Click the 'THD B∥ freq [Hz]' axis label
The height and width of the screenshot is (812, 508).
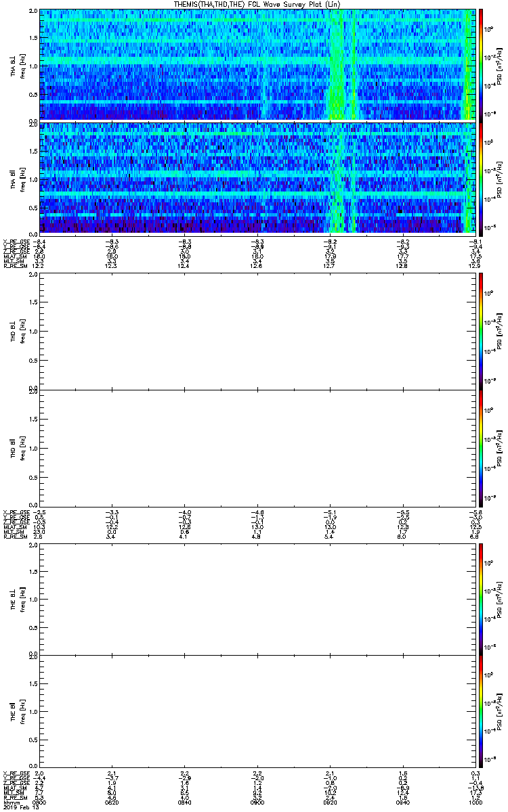[x=18, y=448]
